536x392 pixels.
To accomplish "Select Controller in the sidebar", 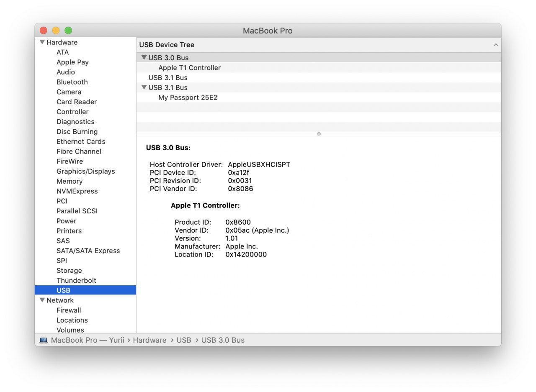I will point(72,112).
